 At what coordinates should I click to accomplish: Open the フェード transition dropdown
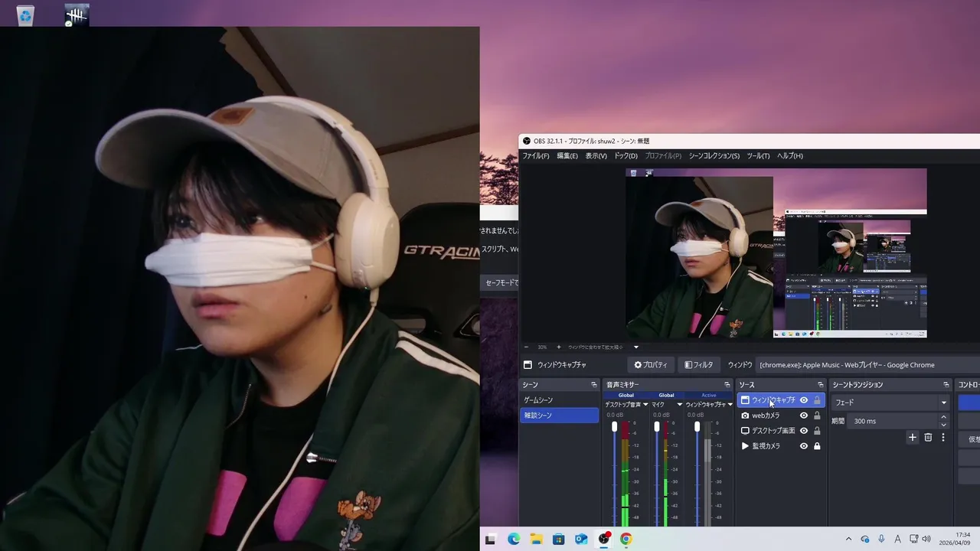coord(890,403)
